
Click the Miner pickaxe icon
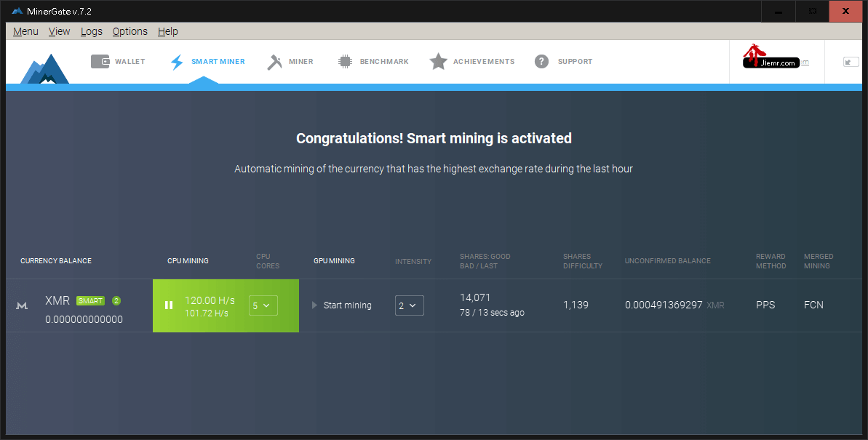274,62
